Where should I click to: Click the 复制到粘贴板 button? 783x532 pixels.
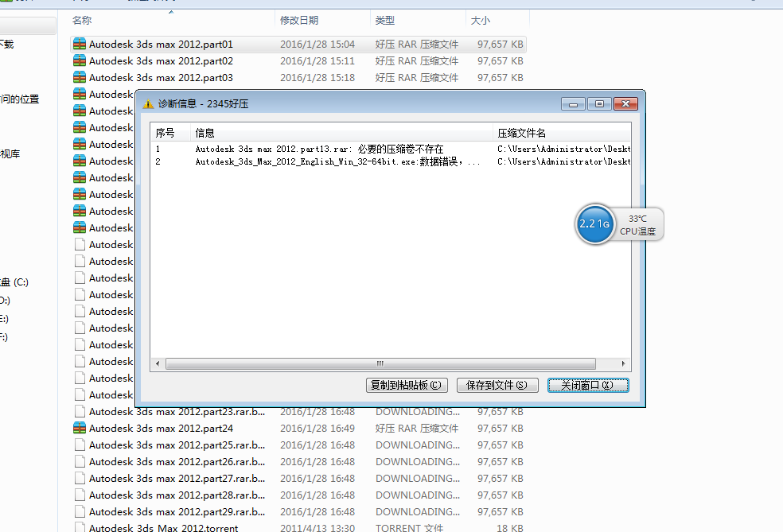point(407,385)
